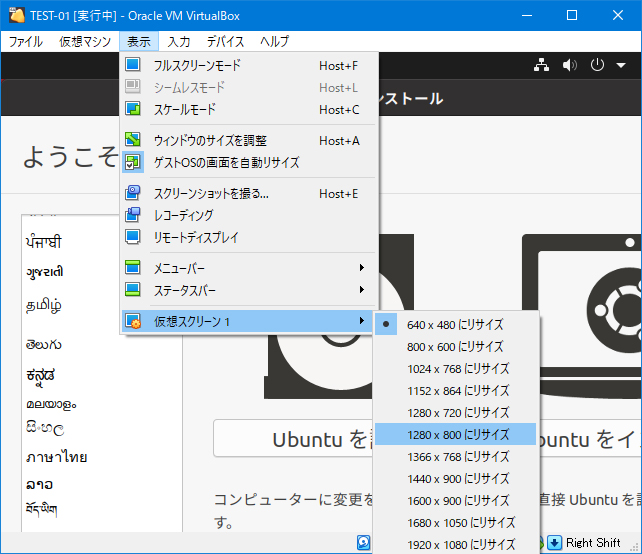Select ລາວ in the language list

click(x=39, y=484)
